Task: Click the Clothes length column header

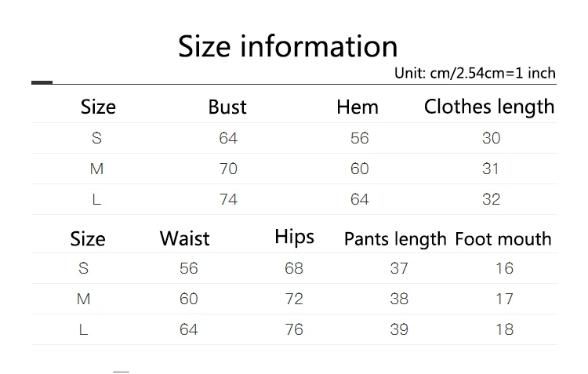Action: tap(489, 107)
